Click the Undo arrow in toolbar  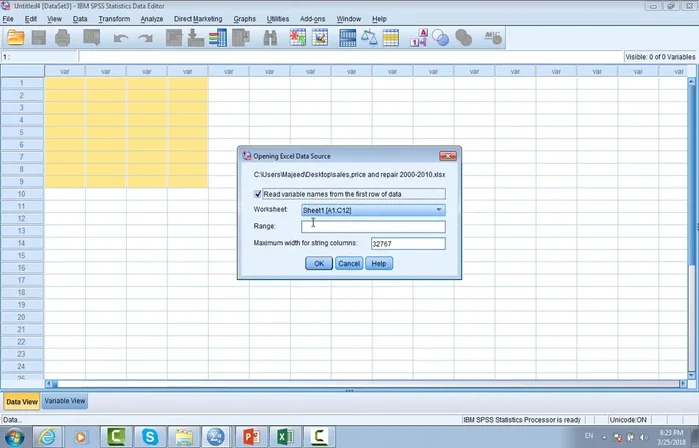click(x=121, y=38)
